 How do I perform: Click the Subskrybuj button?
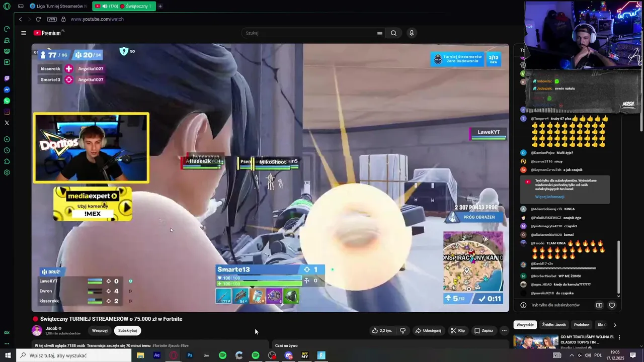tap(127, 330)
